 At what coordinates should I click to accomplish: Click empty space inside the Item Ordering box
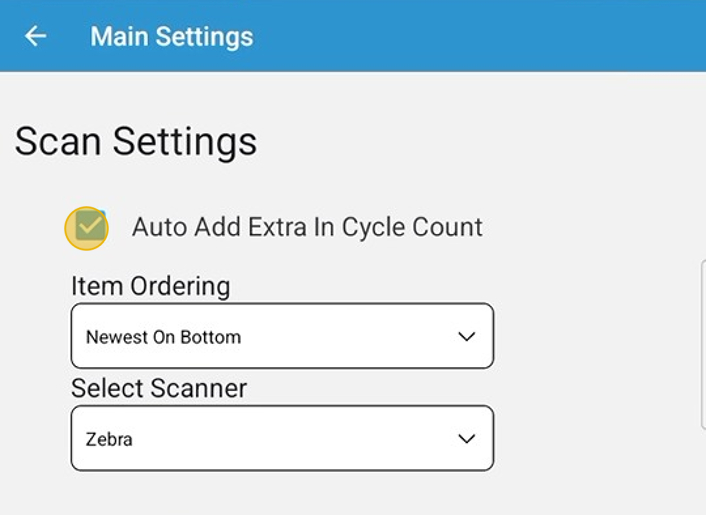(x=350, y=337)
